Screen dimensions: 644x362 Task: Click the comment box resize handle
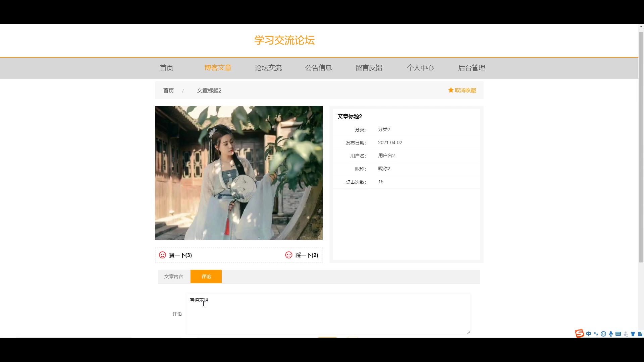click(x=468, y=332)
